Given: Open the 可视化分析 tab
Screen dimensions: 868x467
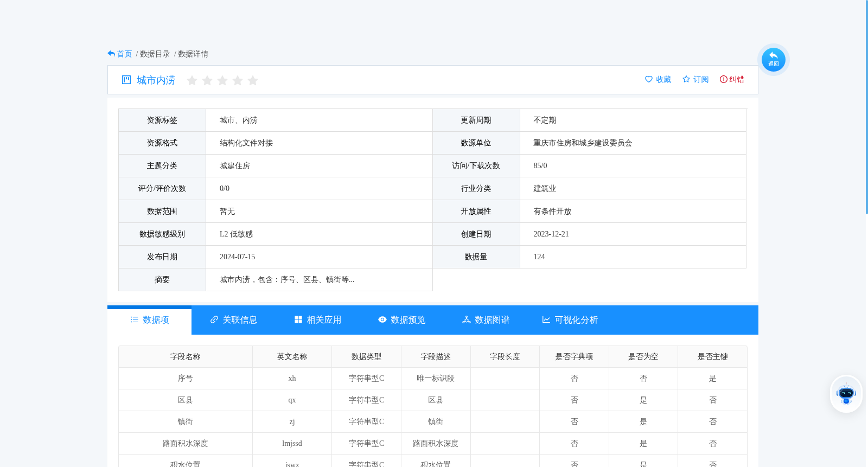Looking at the screenshot, I should [570, 320].
